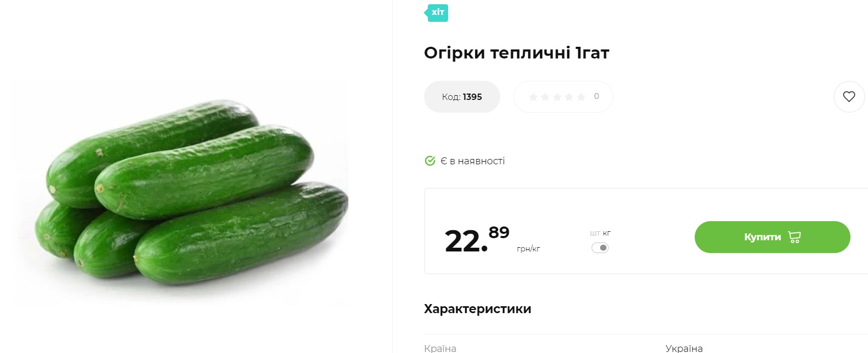Click the fifth rating star
This screenshot has height=353, width=868.
[582, 96]
